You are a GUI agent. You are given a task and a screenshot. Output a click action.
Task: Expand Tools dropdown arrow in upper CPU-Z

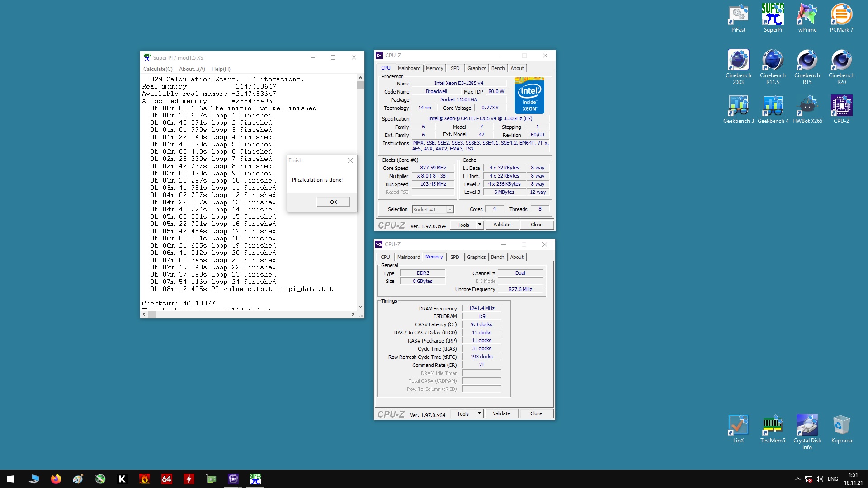point(480,225)
